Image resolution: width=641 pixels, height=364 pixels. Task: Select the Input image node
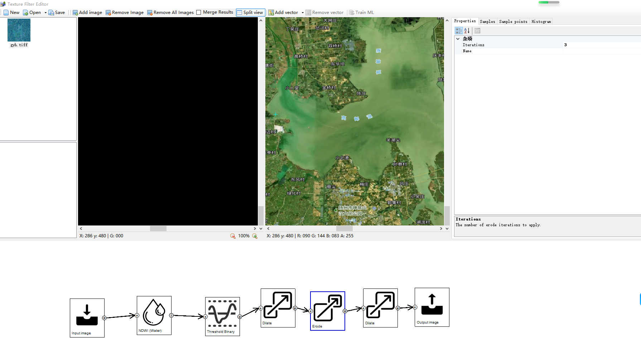coord(87,318)
